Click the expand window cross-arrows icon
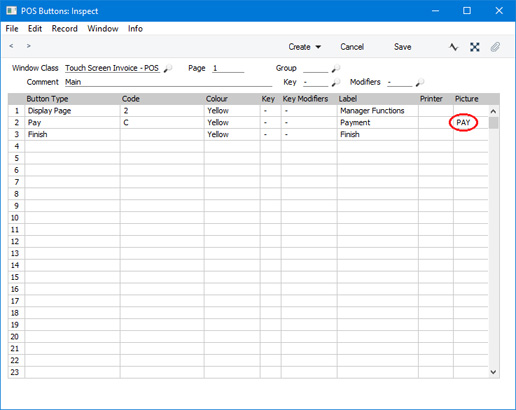Viewport: 516px width, 410px height. pos(475,47)
